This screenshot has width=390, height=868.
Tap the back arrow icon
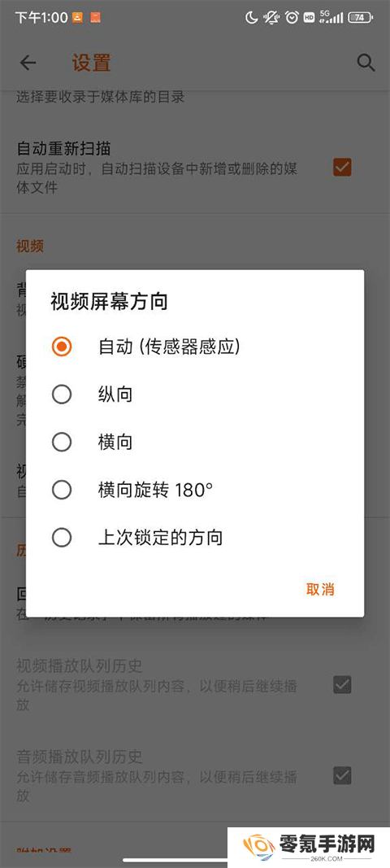[28, 63]
